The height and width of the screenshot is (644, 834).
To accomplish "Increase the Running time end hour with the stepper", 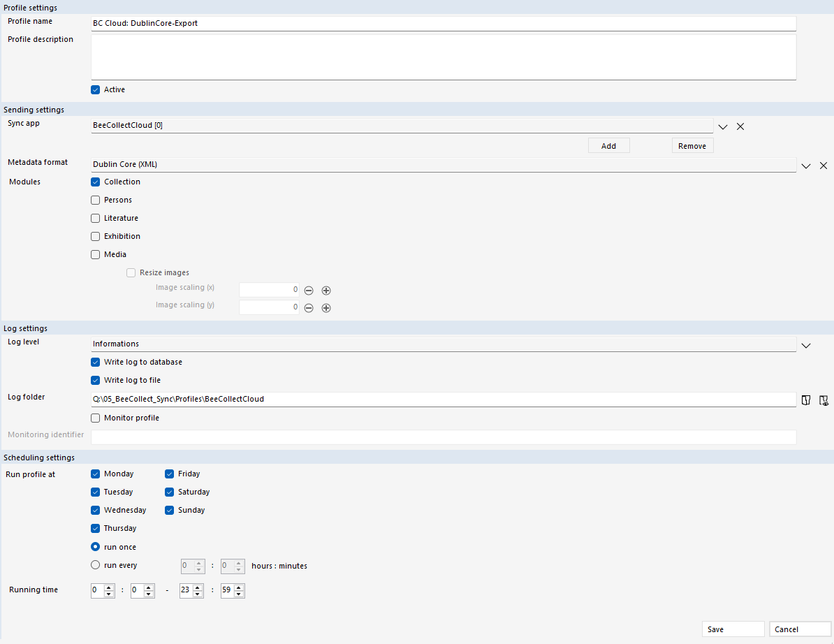I will pos(198,587).
